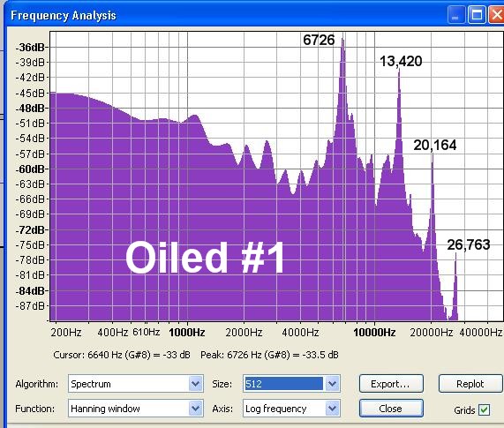Open the Size dropdown arrow
The image size is (504, 428).
tap(333, 383)
